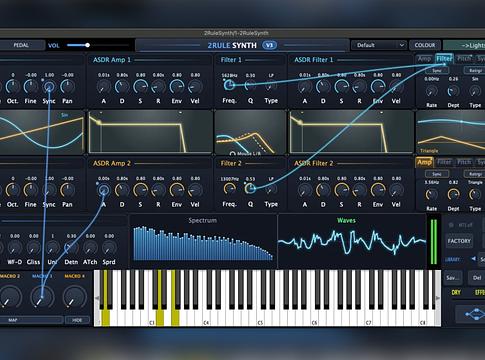This screenshot has width=485, height=360.
Task: Click the FACTORY button
Action: (x=459, y=241)
